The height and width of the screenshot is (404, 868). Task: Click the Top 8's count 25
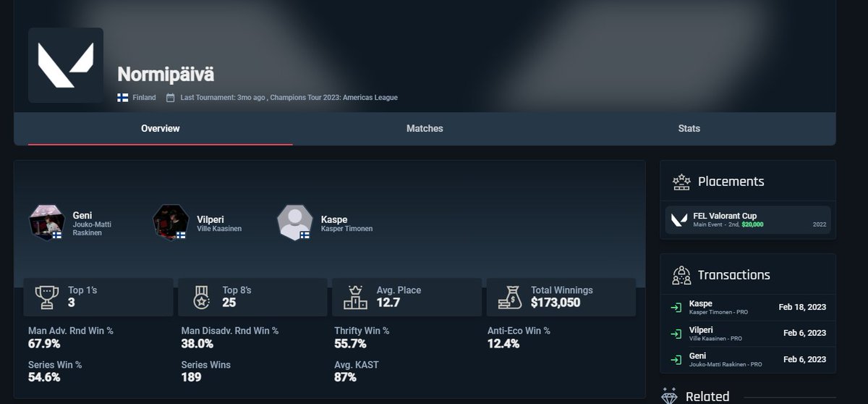(x=229, y=303)
